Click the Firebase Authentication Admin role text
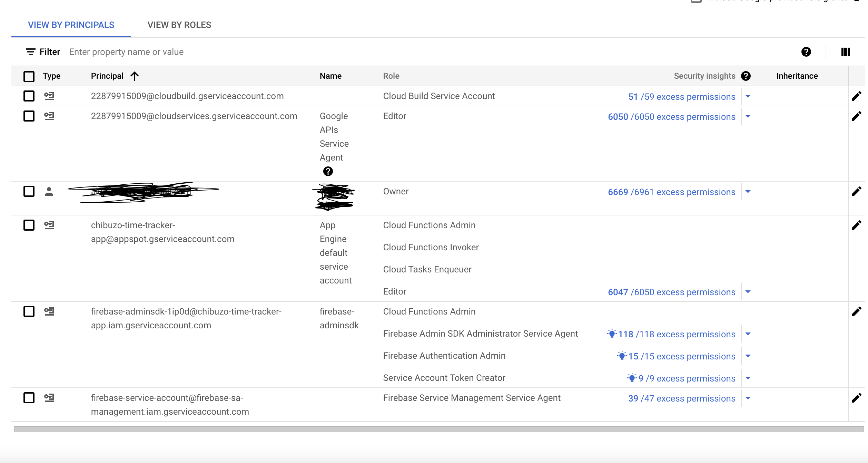868x463 pixels. tap(444, 356)
